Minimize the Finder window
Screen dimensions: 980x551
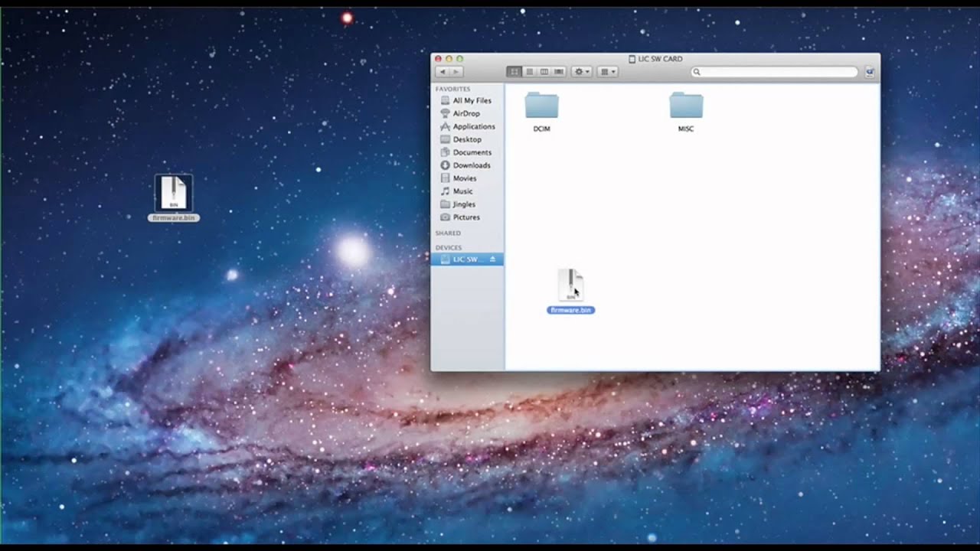click(x=449, y=59)
